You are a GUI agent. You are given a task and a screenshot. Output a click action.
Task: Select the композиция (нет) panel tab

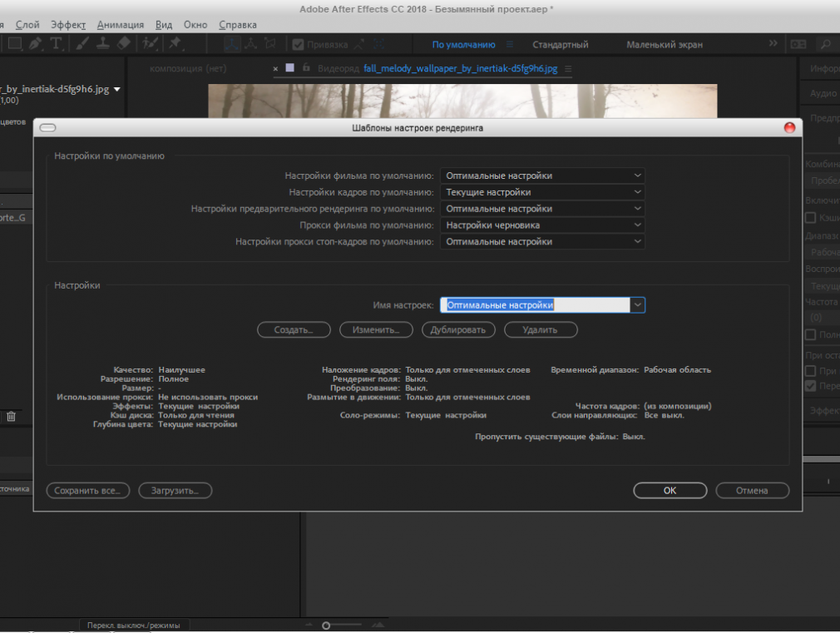point(188,68)
